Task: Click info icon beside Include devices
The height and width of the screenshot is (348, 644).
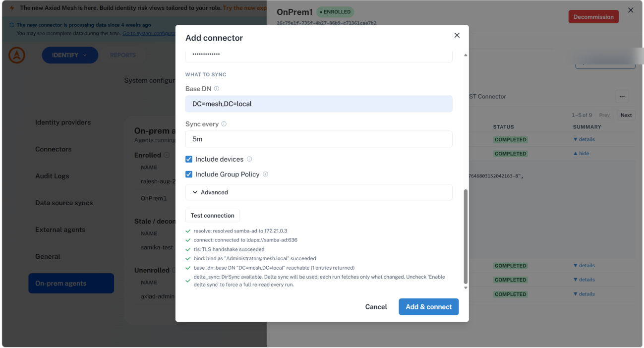Action: 249,159
